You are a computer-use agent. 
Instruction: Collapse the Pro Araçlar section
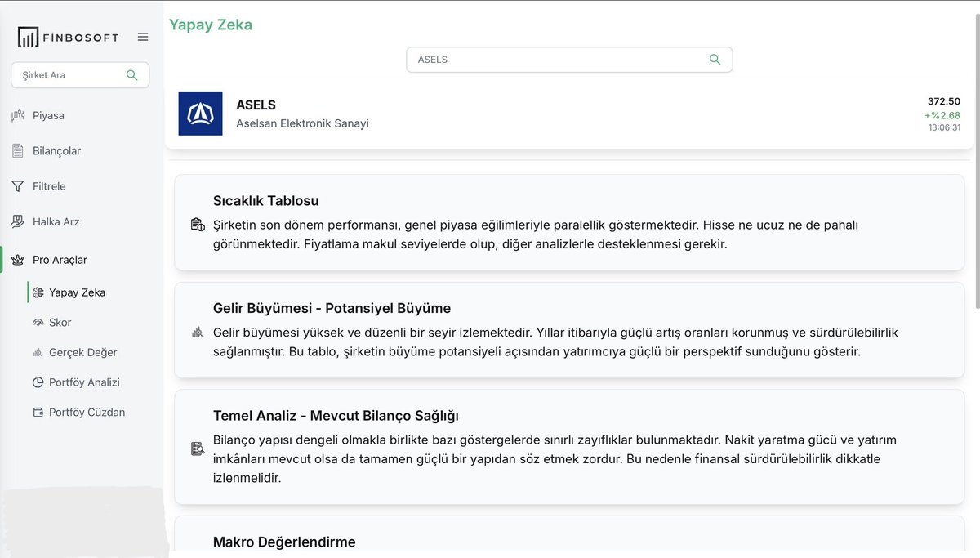coord(60,260)
